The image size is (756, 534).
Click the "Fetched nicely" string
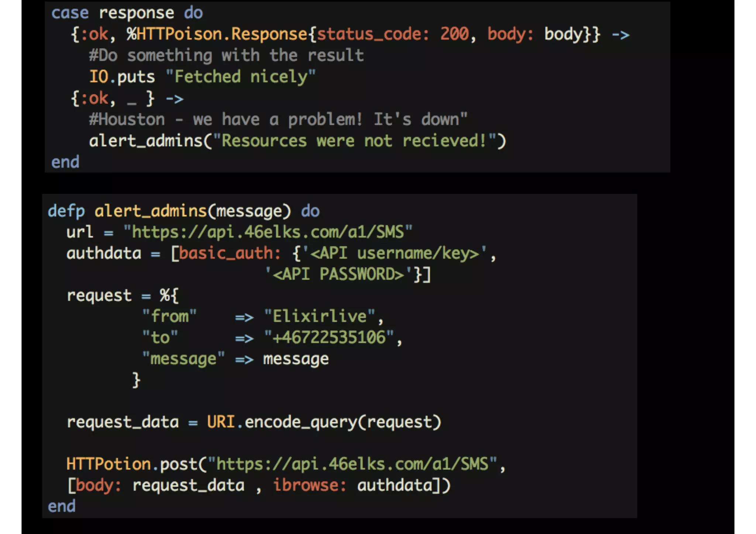pyautogui.click(x=241, y=77)
